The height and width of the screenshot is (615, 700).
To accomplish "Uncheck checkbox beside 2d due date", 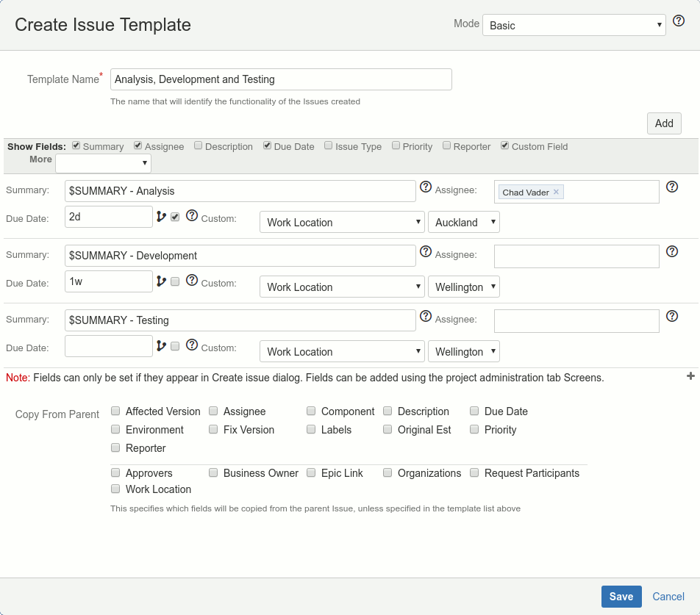I will click(175, 217).
